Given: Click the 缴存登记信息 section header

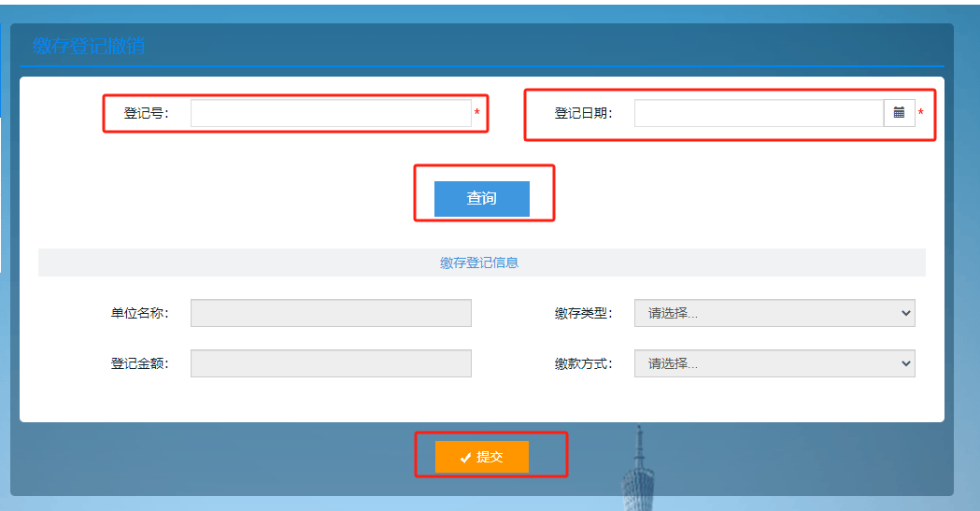Looking at the screenshot, I should pos(479,263).
